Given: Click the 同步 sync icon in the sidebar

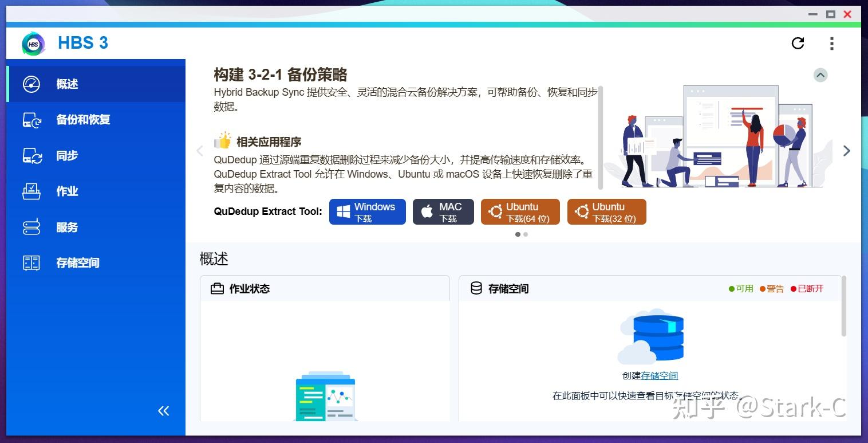Looking at the screenshot, I should point(31,155).
